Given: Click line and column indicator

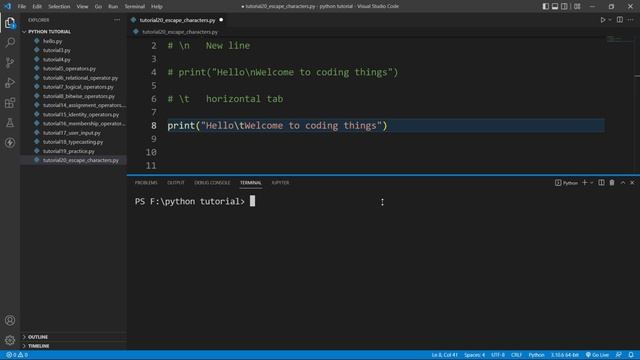Looking at the screenshot, I should click(444, 355).
